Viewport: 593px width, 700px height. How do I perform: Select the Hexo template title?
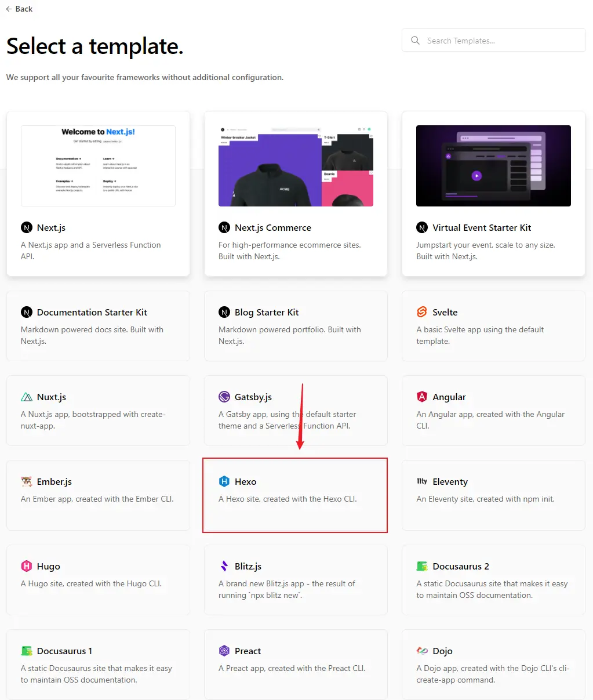(246, 481)
